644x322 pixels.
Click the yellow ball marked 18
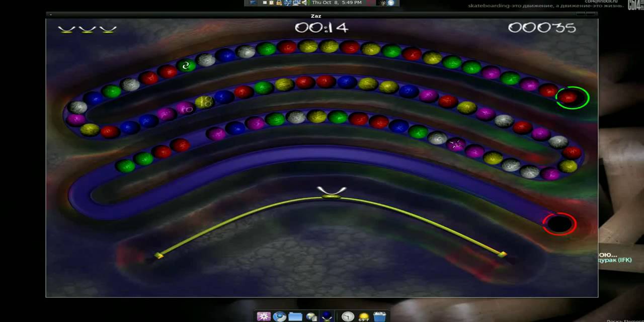coord(204,102)
